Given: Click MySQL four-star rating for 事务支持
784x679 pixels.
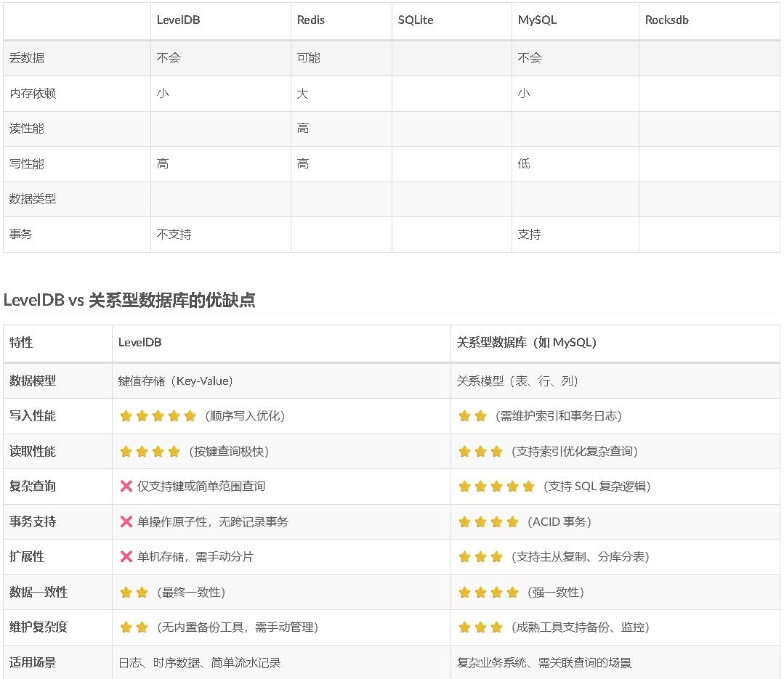Looking at the screenshot, I should click(488, 522).
